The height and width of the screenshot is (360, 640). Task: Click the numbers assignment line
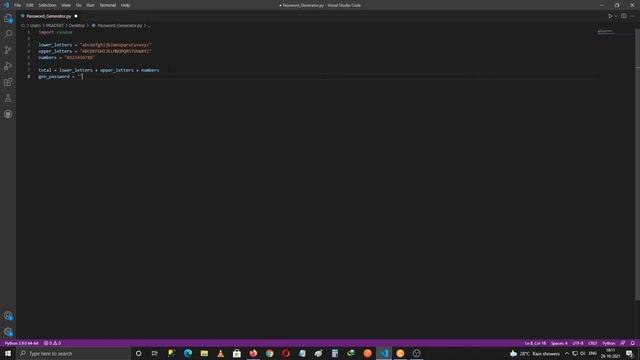(x=67, y=58)
